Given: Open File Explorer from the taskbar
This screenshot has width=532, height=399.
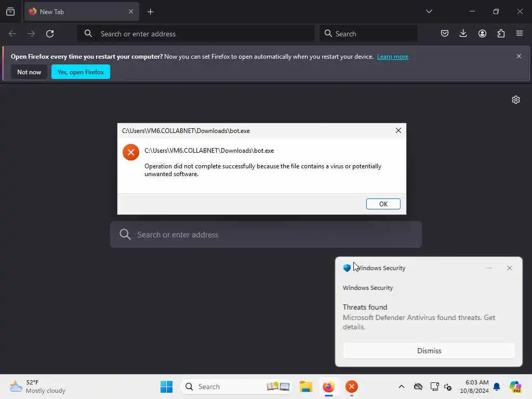Looking at the screenshot, I should point(305,387).
